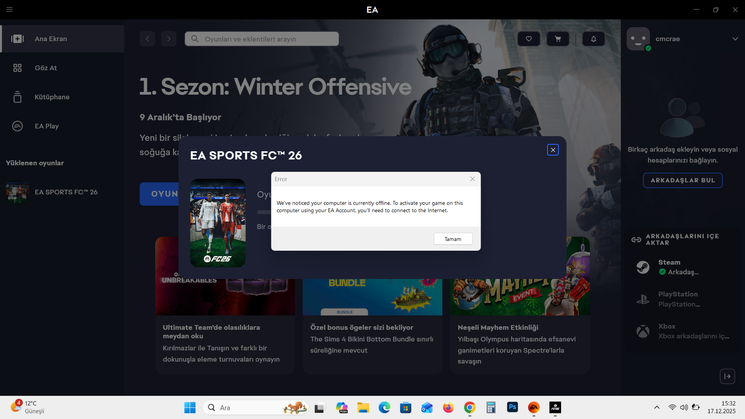
Task: Open the shopping cart icon
Action: tap(558, 39)
